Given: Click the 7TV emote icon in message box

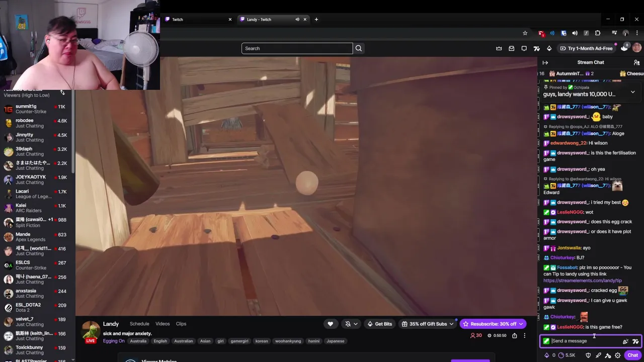Looking at the screenshot, I should pyautogui.click(x=635, y=341).
